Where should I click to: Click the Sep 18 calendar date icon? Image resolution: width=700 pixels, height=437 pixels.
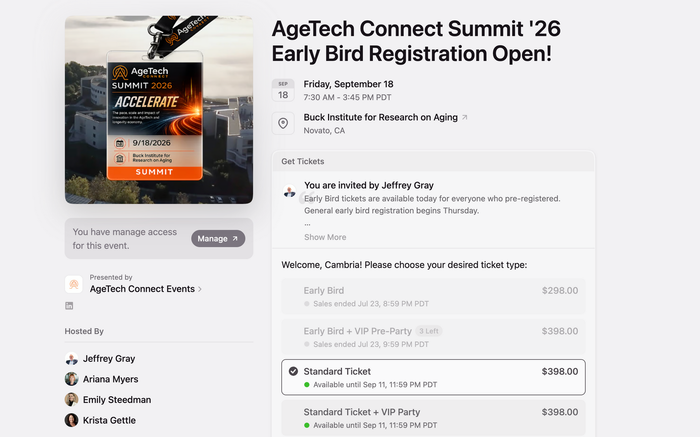[x=283, y=90]
